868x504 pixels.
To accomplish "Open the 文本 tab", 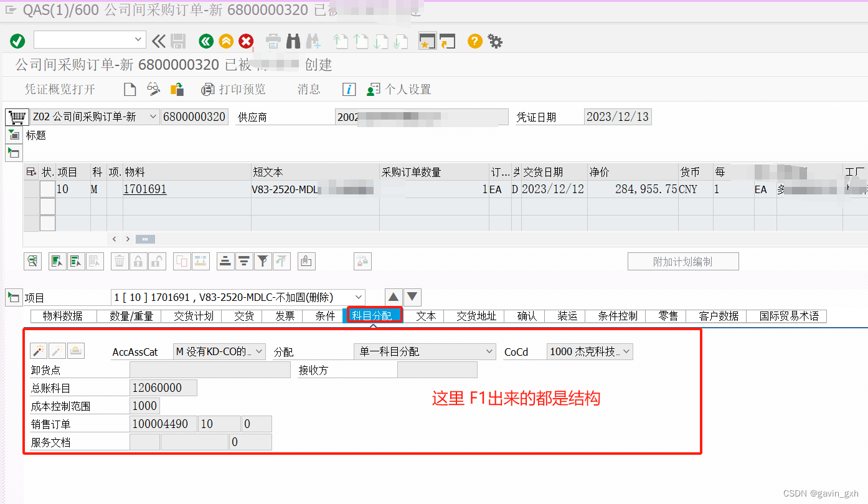I will coord(426,316).
